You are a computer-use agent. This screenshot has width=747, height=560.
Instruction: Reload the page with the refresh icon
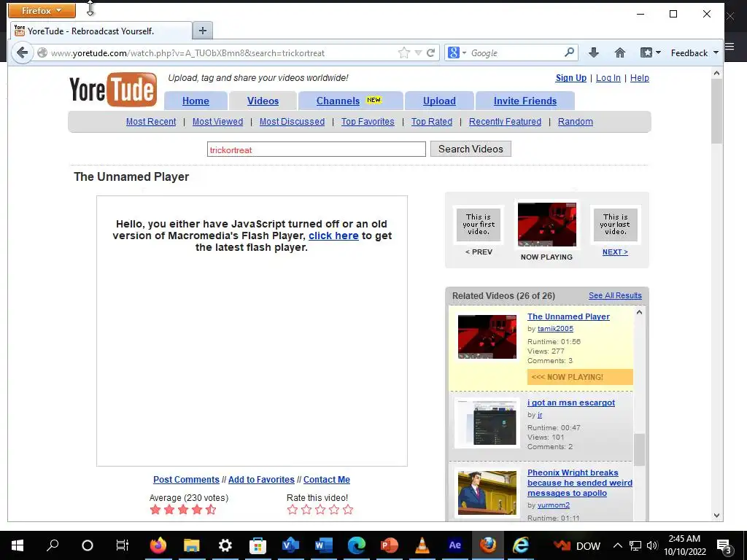pyautogui.click(x=430, y=52)
